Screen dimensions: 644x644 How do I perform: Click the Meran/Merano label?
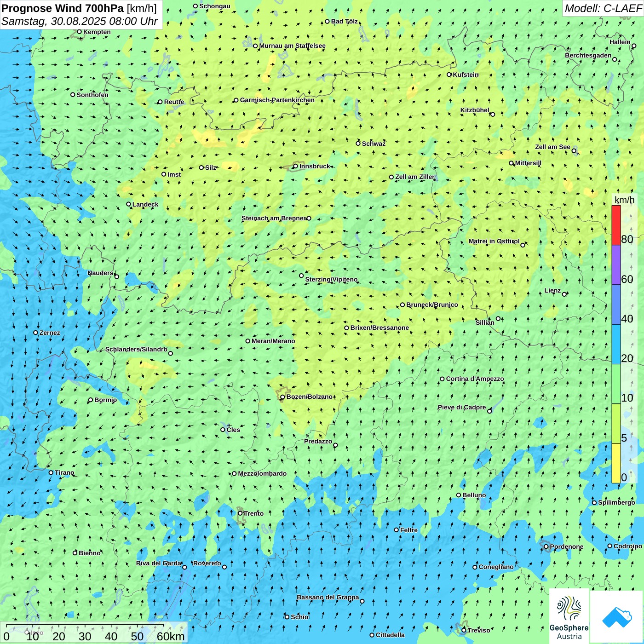pyautogui.click(x=273, y=341)
